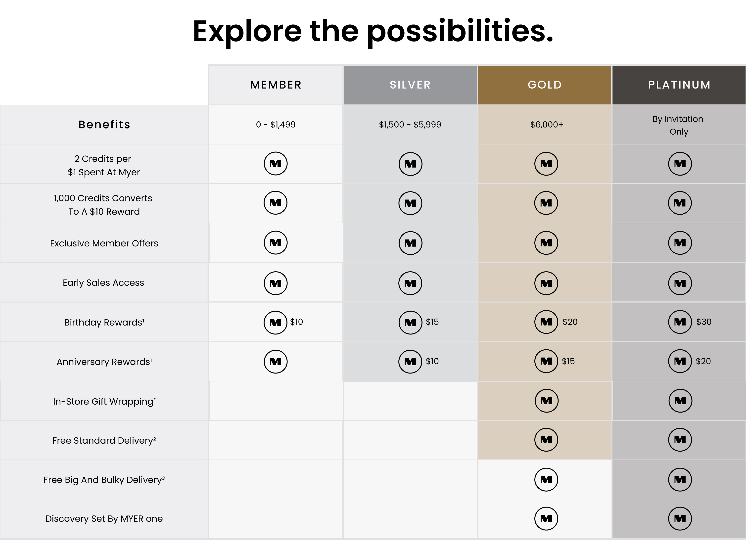
Task: Click the Platinum Birthday Rewards $30 icon
Action: [680, 322]
